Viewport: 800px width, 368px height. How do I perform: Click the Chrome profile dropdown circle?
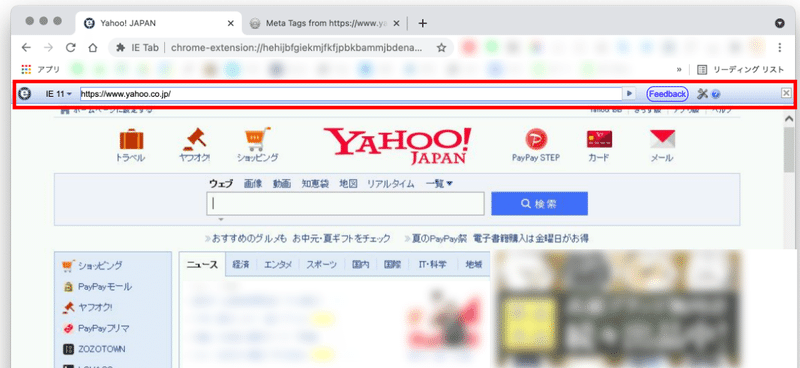coord(779,23)
